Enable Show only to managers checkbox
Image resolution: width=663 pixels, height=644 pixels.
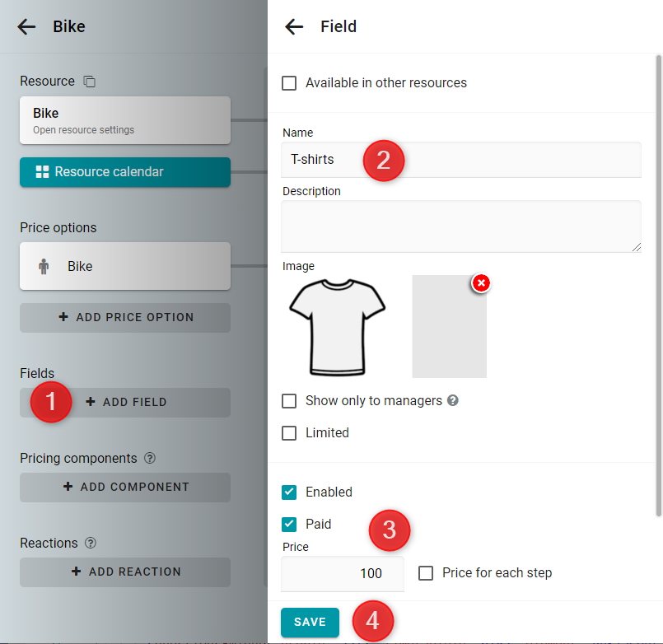tap(289, 401)
